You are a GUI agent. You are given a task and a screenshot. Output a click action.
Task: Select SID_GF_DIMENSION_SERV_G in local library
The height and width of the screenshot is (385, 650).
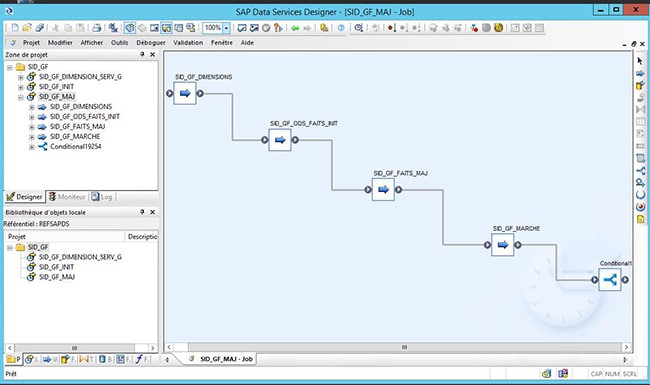[80, 257]
